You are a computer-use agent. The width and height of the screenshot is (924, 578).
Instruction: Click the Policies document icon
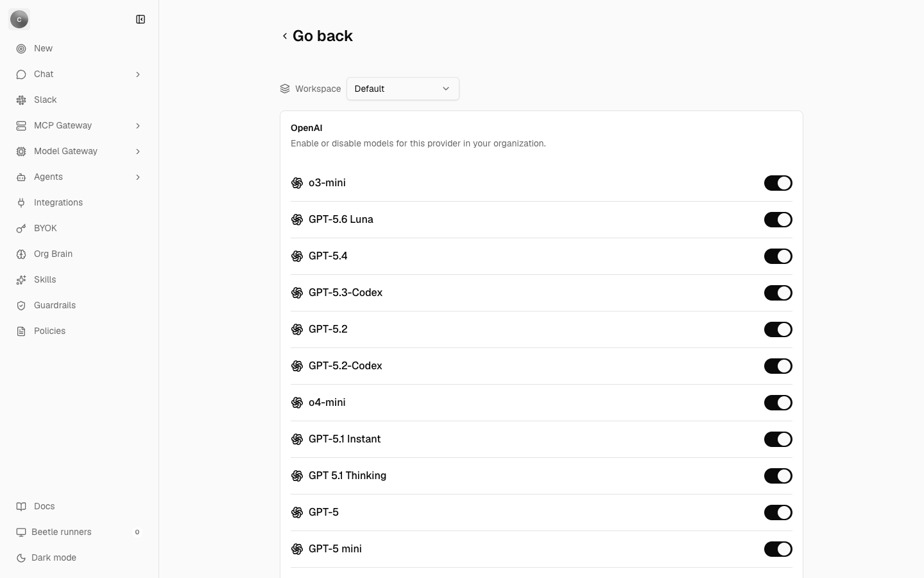21,331
